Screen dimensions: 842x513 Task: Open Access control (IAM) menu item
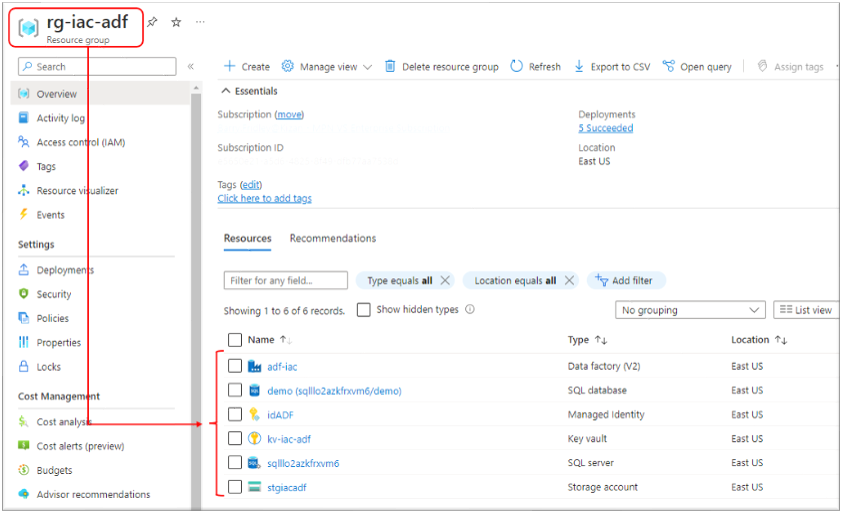(80, 143)
